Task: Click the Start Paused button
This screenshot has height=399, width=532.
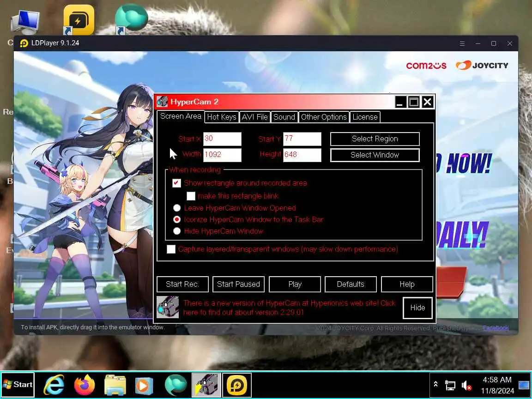Action: click(x=238, y=284)
